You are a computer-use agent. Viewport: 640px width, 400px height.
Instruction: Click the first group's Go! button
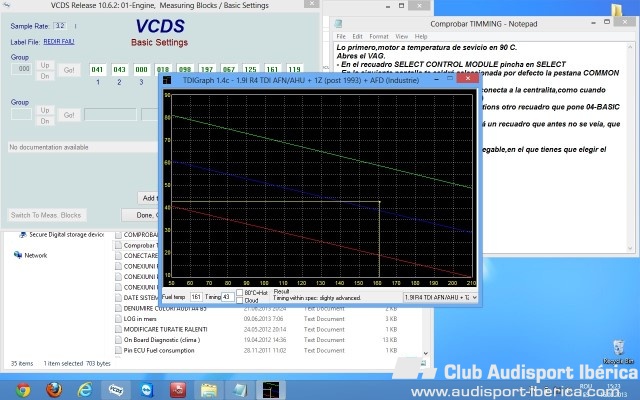coord(69,70)
